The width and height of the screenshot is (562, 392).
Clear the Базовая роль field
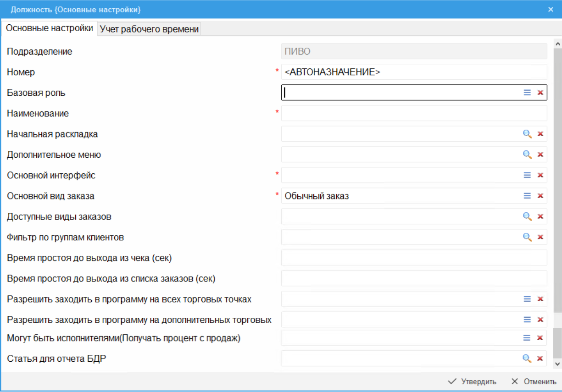(540, 93)
